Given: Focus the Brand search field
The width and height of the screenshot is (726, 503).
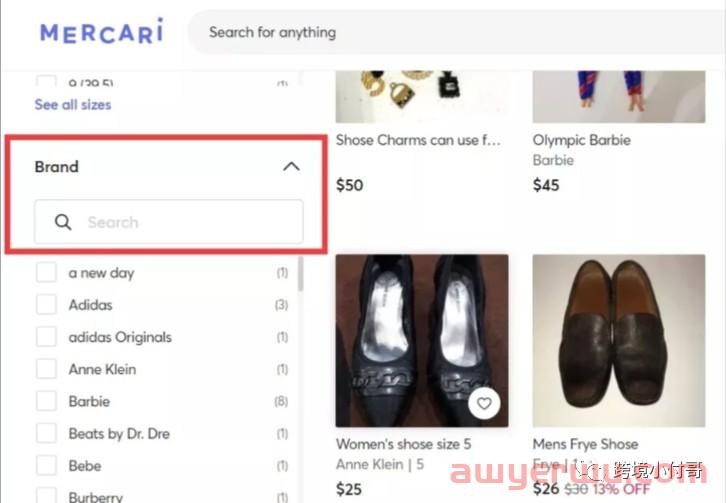Looking at the screenshot, I should [x=169, y=222].
